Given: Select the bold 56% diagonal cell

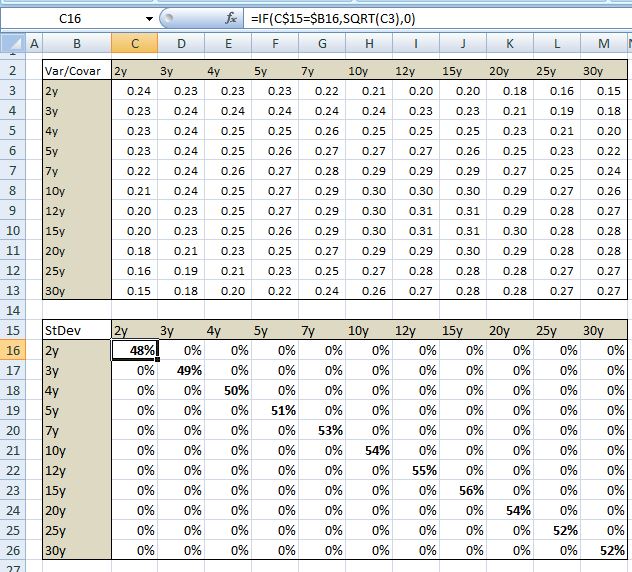Looking at the screenshot, I should [x=462, y=490].
